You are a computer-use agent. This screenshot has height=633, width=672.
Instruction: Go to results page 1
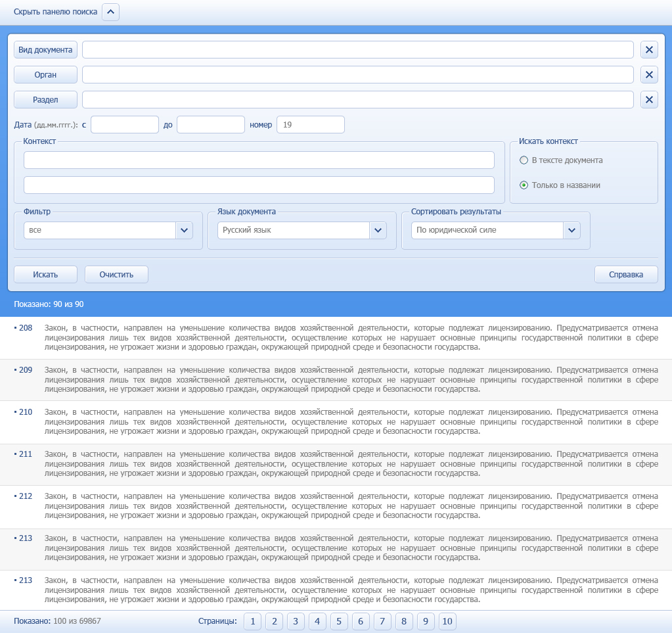[x=253, y=621]
